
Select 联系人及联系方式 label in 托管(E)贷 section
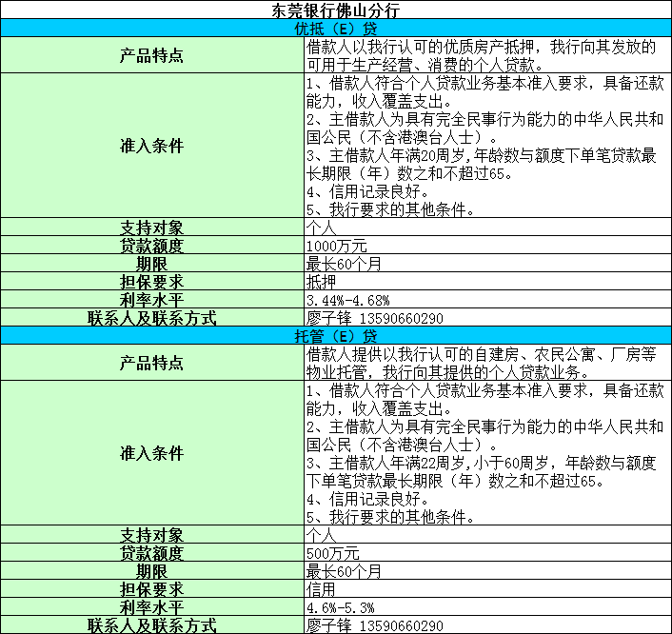click(152, 624)
